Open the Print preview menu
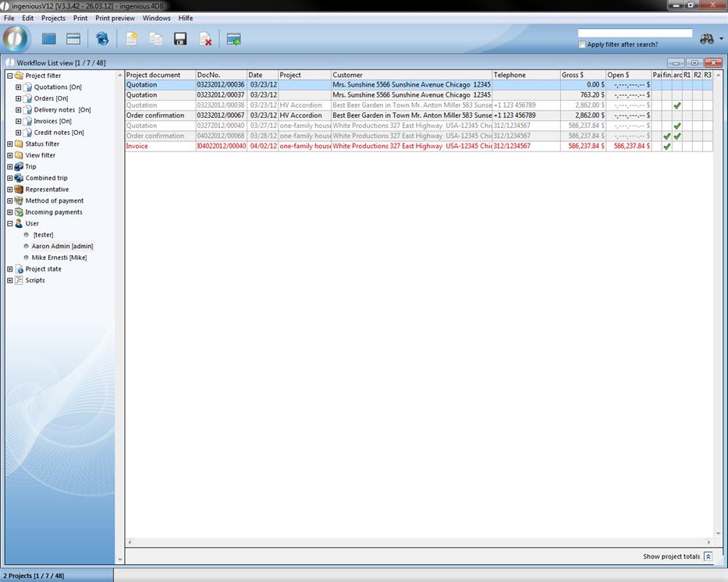 pos(115,18)
